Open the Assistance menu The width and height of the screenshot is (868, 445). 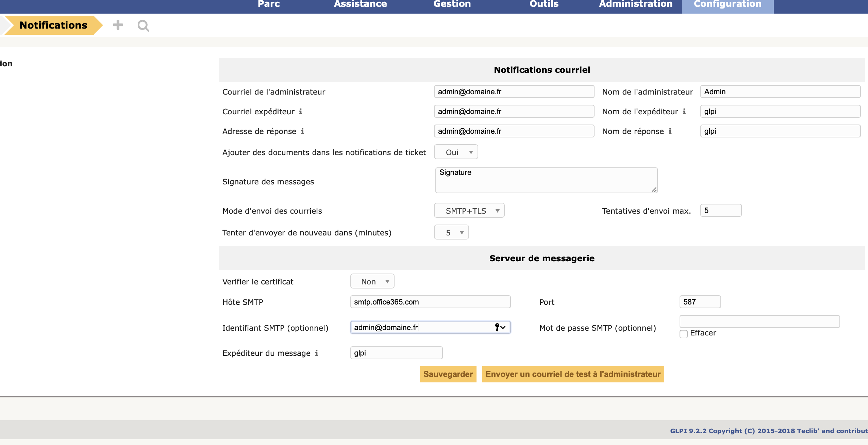[x=360, y=4]
